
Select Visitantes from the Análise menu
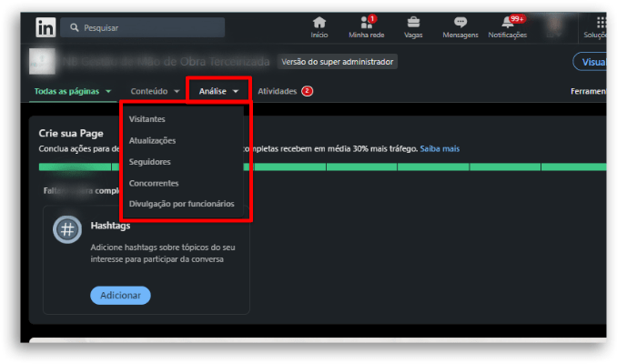[147, 119]
